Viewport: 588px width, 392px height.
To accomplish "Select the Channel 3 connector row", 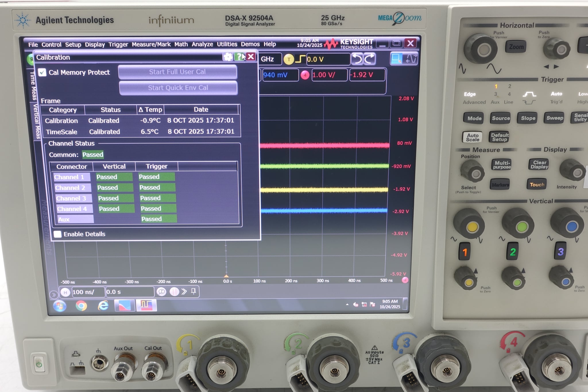I will pyautogui.click(x=73, y=198).
